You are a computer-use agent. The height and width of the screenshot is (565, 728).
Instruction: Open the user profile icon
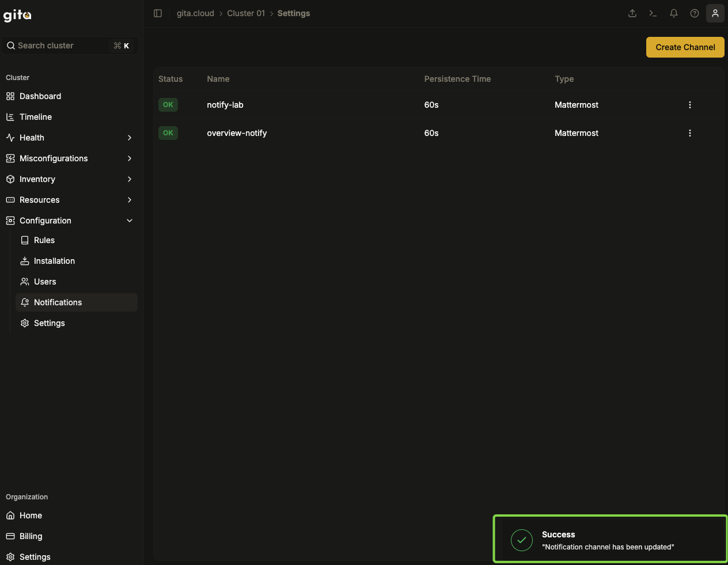pos(715,13)
